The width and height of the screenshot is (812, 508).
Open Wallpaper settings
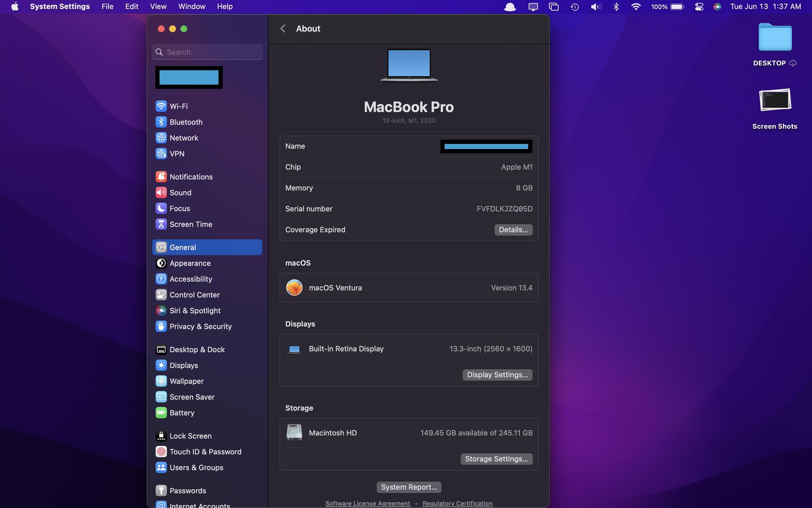point(207,381)
